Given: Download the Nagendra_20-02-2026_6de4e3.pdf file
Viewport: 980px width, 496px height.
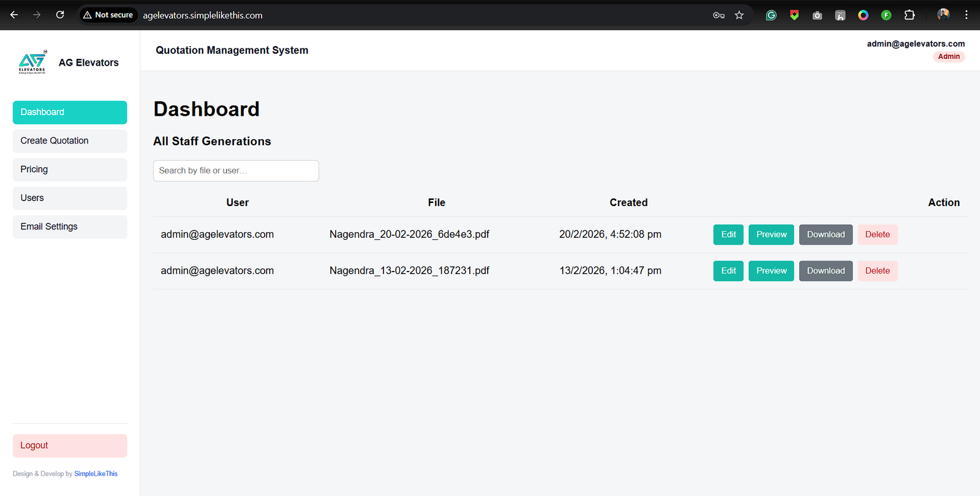Looking at the screenshot, I should [826, 235].
